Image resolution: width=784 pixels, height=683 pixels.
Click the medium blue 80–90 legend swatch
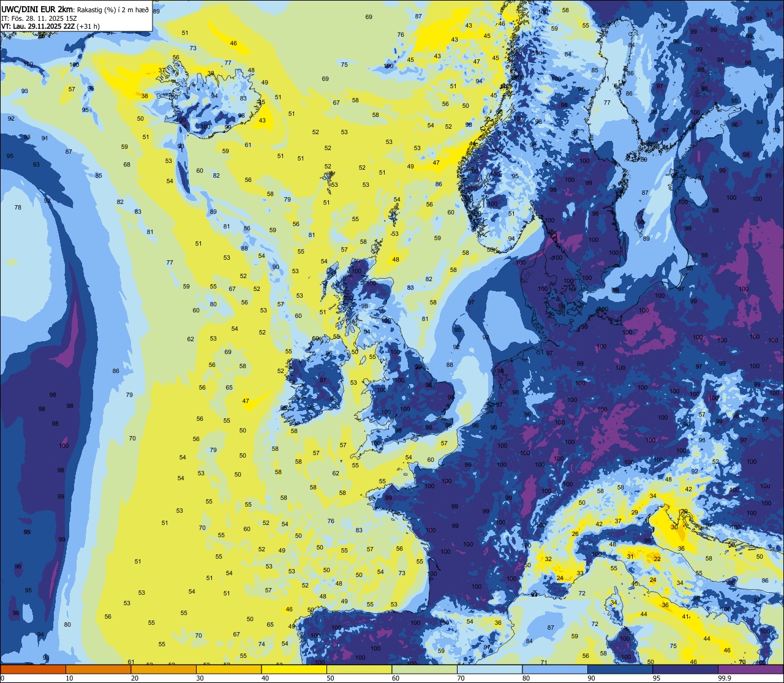pyautogui.click(x=555, y=670)
